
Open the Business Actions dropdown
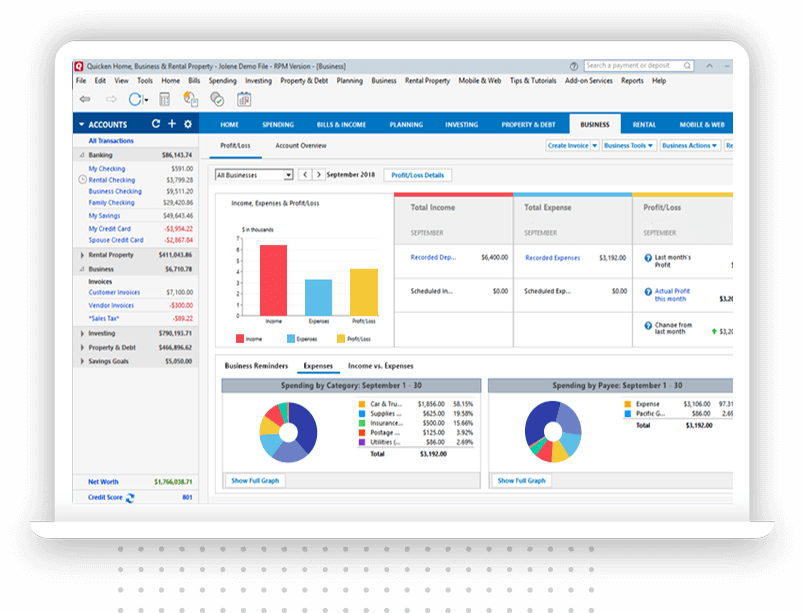point(690,146)
